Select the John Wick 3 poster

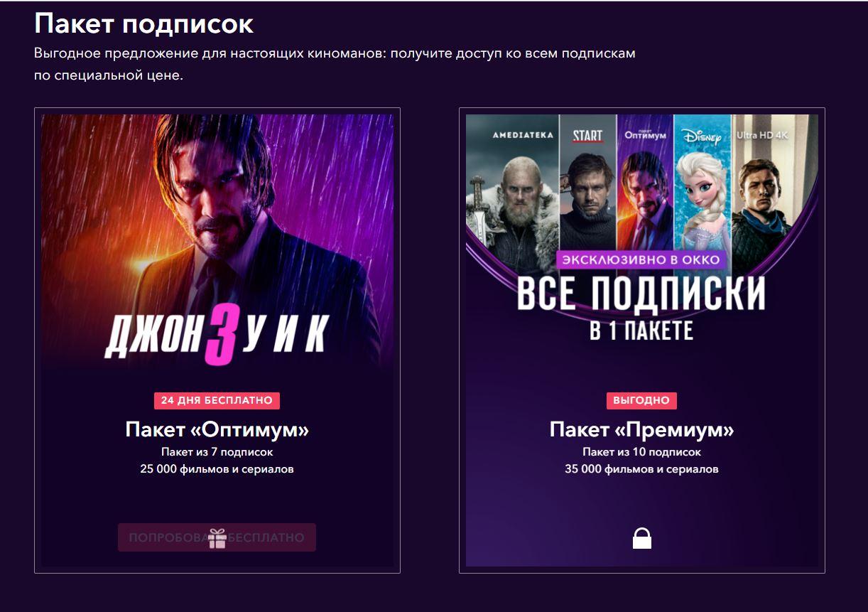(217, 242)
